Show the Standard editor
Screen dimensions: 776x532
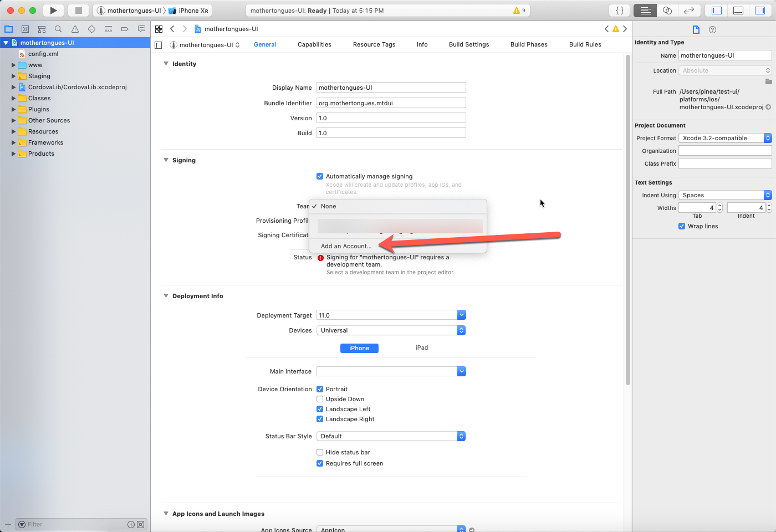645,11
